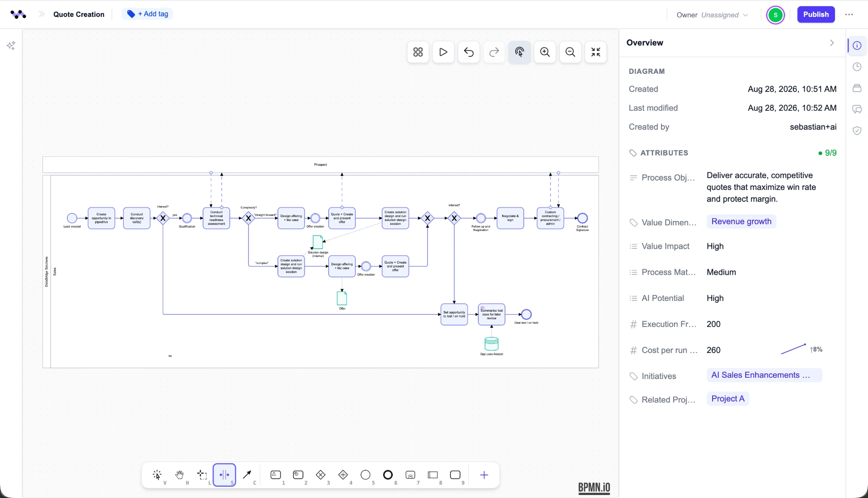Open the comments side tab
868x498 pixels.
tap(857, 109)
